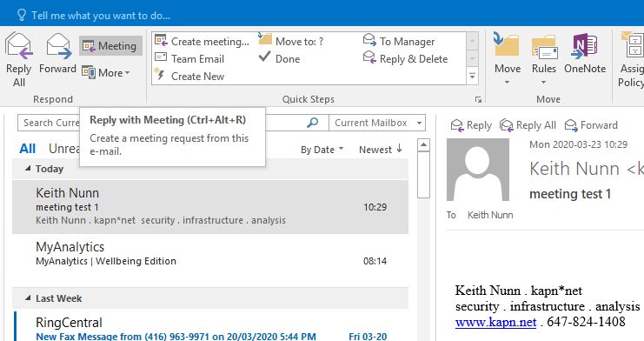Collapse the Last Week message group
Viewport: 644px width, 341px height.
tap(28, 298)
